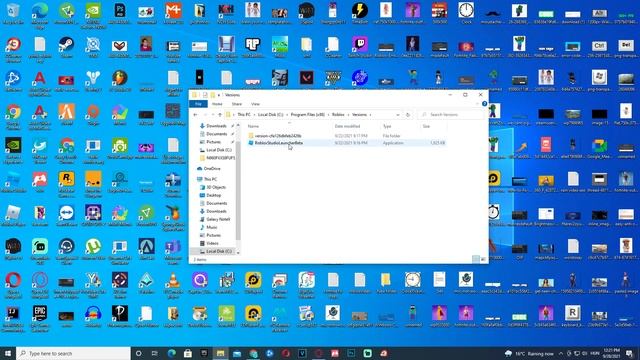Viewport: 640px width, 360px height.
Task: Select the Microsoft Teams desktop shortcut
Action: [173, 251]
